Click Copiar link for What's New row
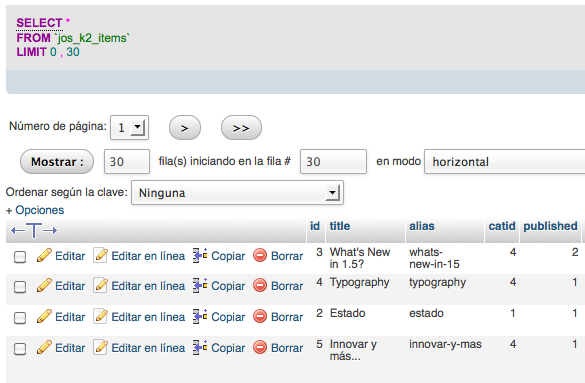The width and height of the screenshot is (585, 383). (x=228, y=256)
